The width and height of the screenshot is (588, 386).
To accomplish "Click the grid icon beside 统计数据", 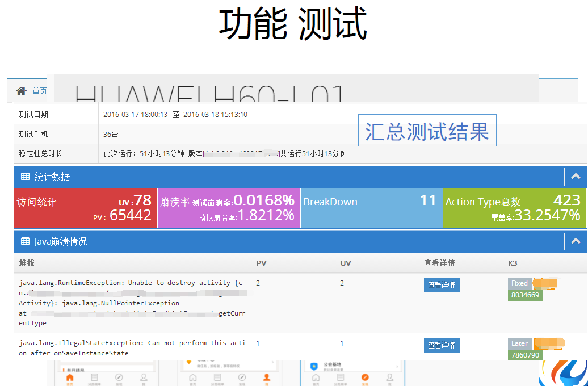I will coord(25,177).
